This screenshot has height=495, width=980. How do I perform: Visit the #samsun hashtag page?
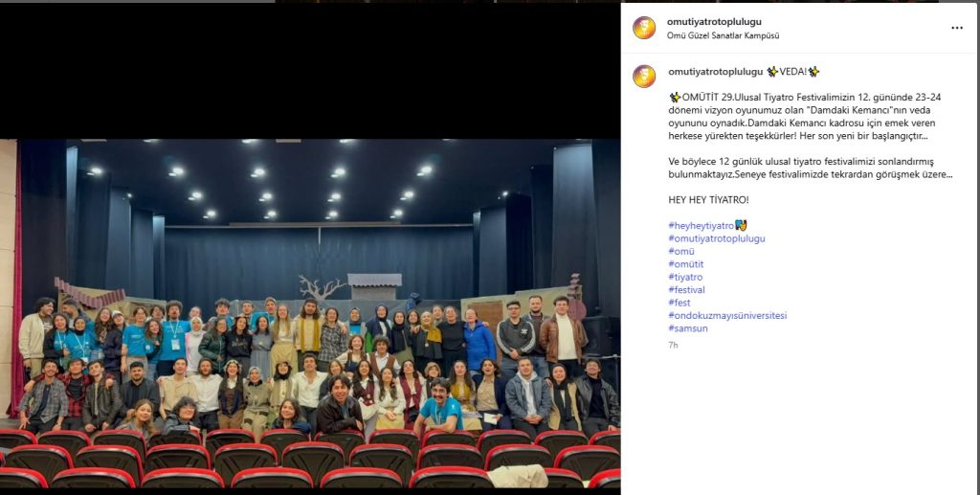point(687,328)
